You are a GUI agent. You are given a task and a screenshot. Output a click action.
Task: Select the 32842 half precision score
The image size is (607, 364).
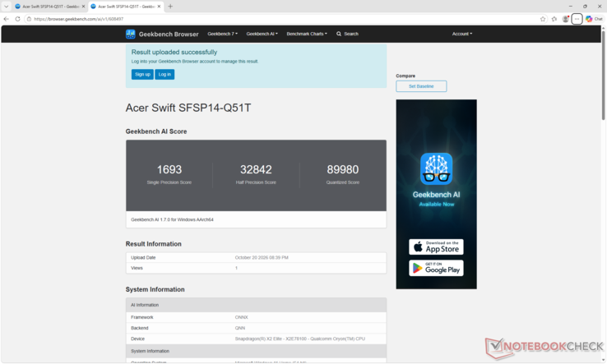pos(256,169)
